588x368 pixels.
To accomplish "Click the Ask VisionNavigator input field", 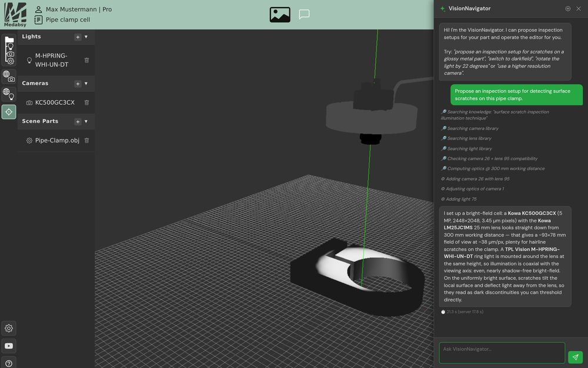I will tap(502, 353).
